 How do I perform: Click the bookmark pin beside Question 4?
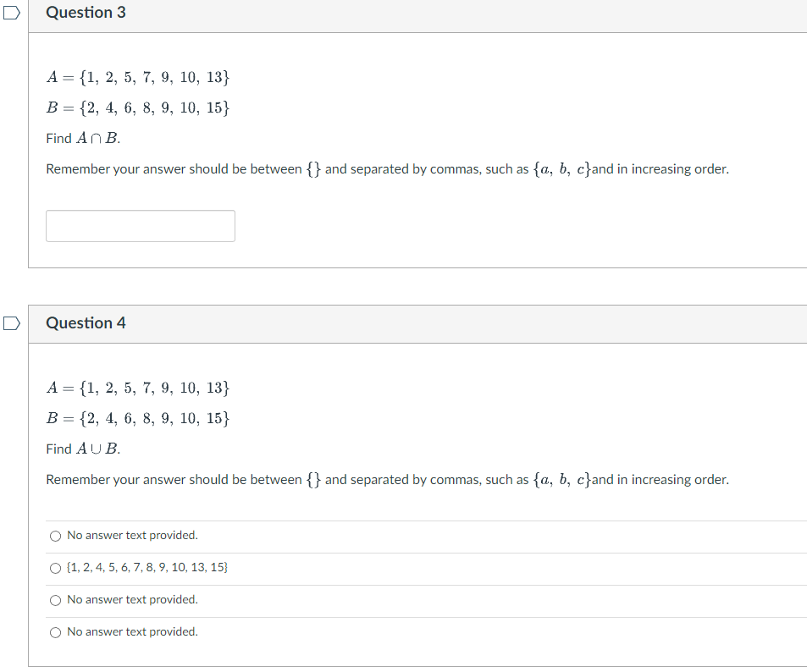pyautogui.click(x=11, y=323)
